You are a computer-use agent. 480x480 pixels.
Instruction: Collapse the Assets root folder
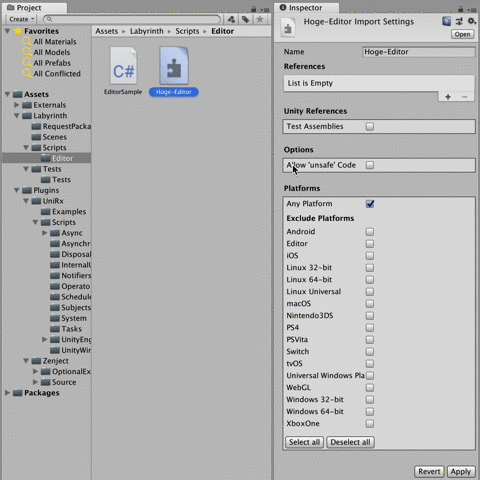(7, 94)
